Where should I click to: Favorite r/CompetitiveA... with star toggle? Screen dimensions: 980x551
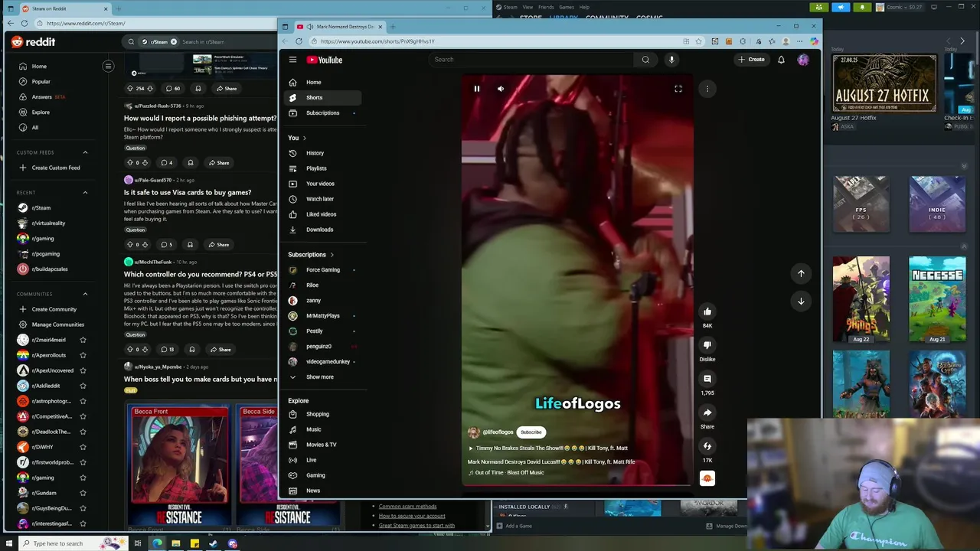(x=83, y=416)
